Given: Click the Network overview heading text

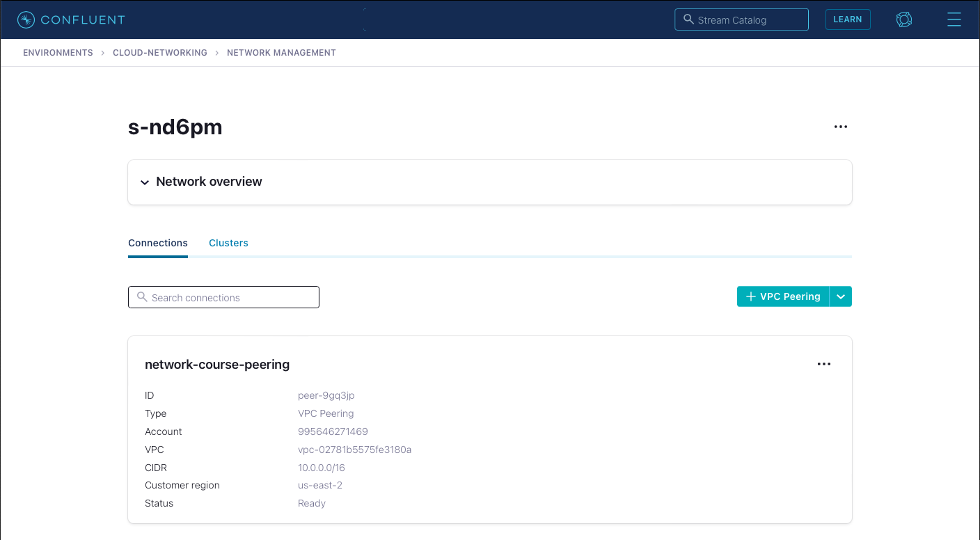Looking at the screenshot, I should coord(209,182).
